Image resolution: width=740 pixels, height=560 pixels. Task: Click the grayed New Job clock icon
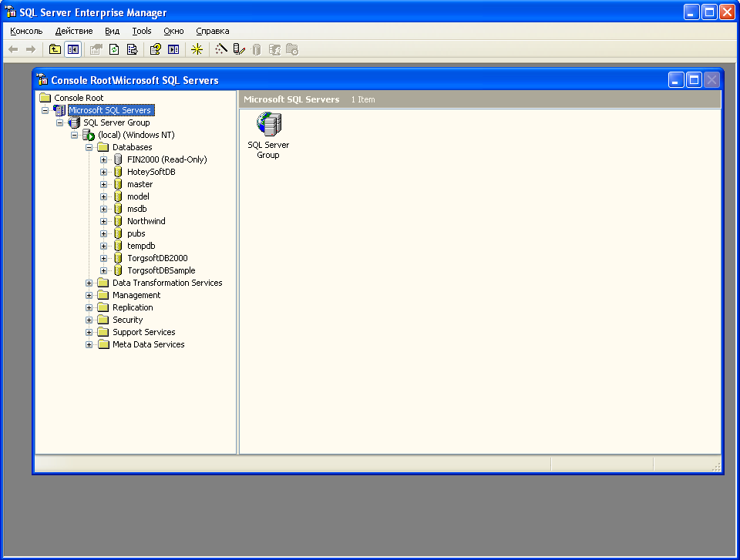coord(292,49)
